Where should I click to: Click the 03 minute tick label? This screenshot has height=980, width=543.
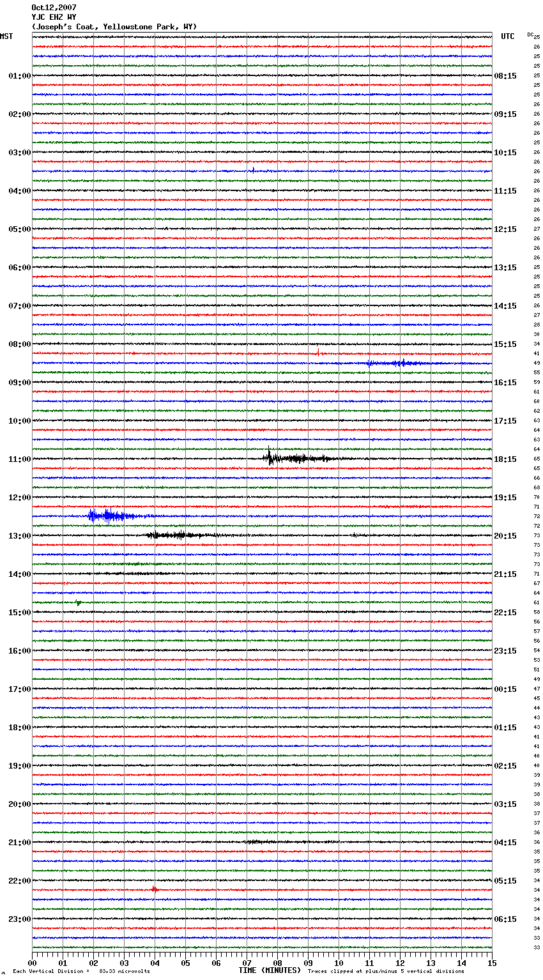(x=124, y=963)
